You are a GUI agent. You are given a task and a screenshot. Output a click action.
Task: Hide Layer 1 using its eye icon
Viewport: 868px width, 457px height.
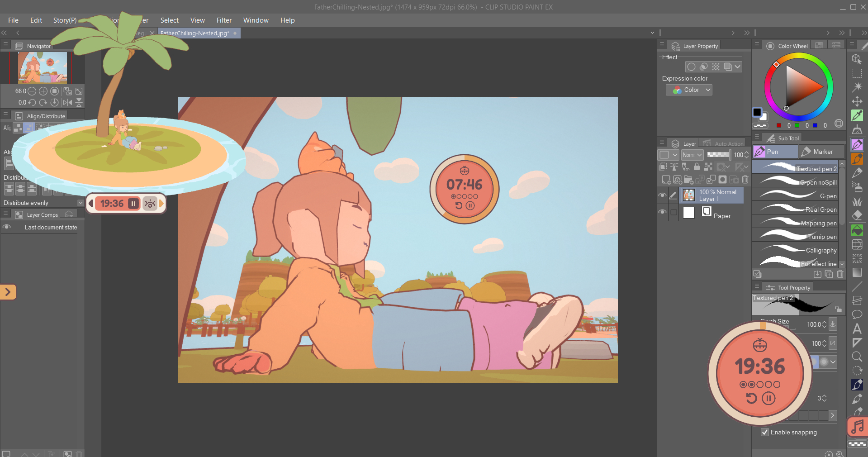point(662,195)
